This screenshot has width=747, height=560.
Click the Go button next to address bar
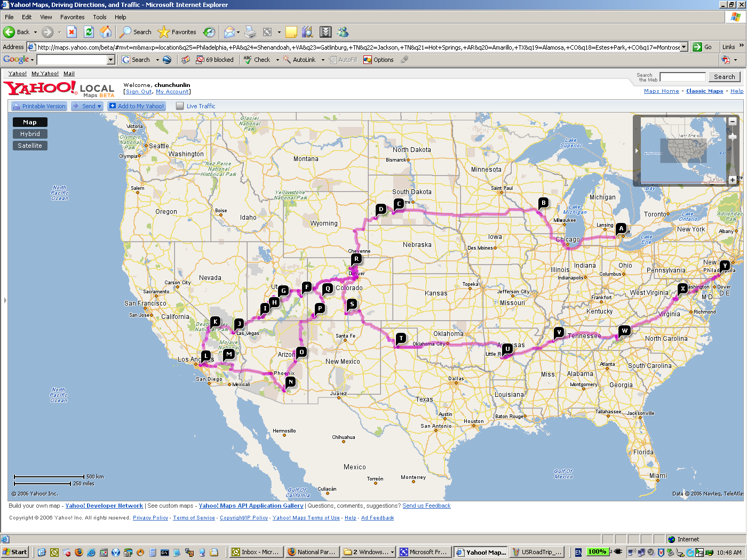[703, 47]
